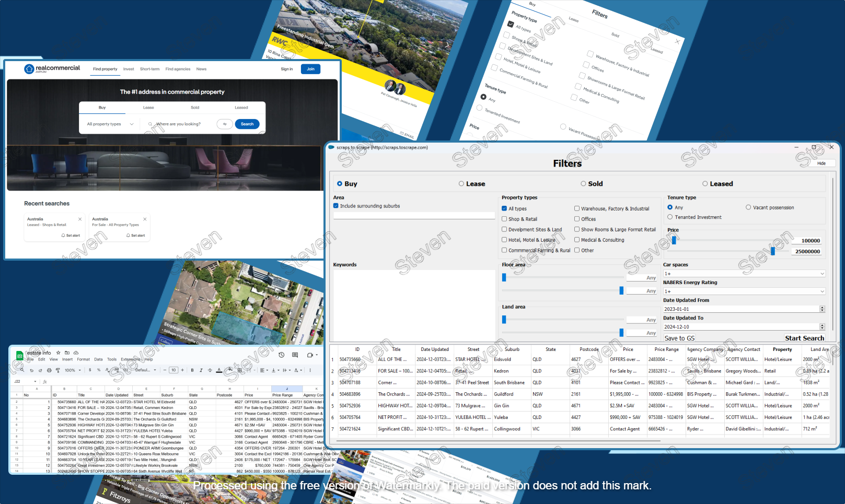Switch to Lease tab on realcommercial search
Image resolution: width=845 pixels, height=504 pixels.
[x=148, y=108]
